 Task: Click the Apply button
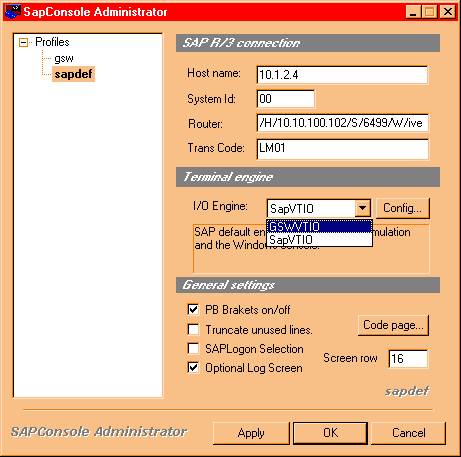251,433
